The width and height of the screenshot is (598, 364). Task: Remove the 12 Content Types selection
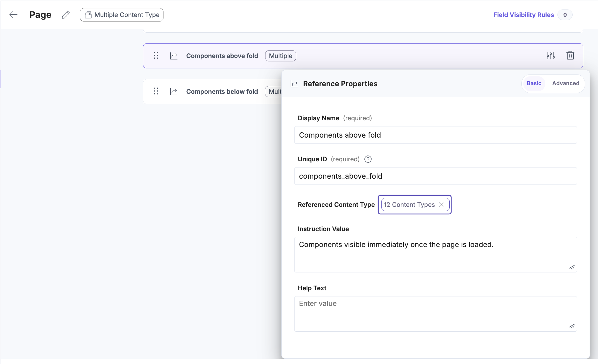[x=441, y=205]
